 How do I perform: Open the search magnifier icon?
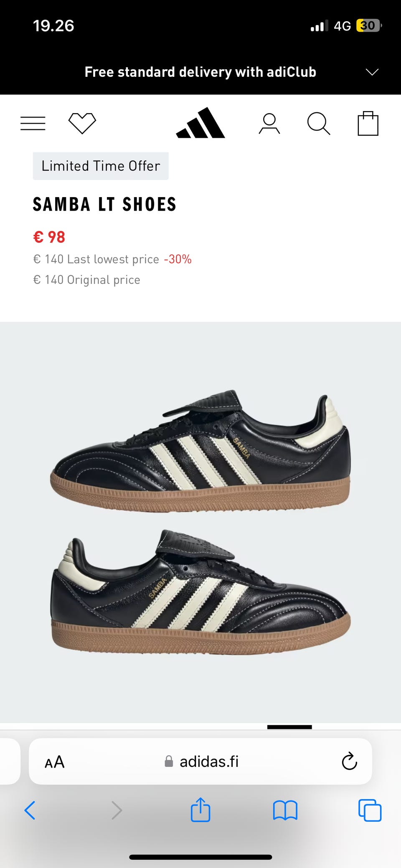[319, 124]
